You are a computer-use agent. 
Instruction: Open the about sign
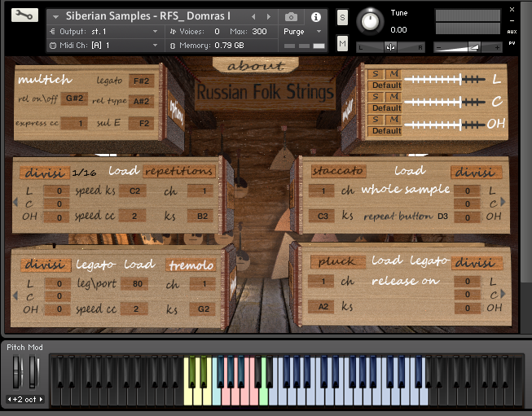256,65
